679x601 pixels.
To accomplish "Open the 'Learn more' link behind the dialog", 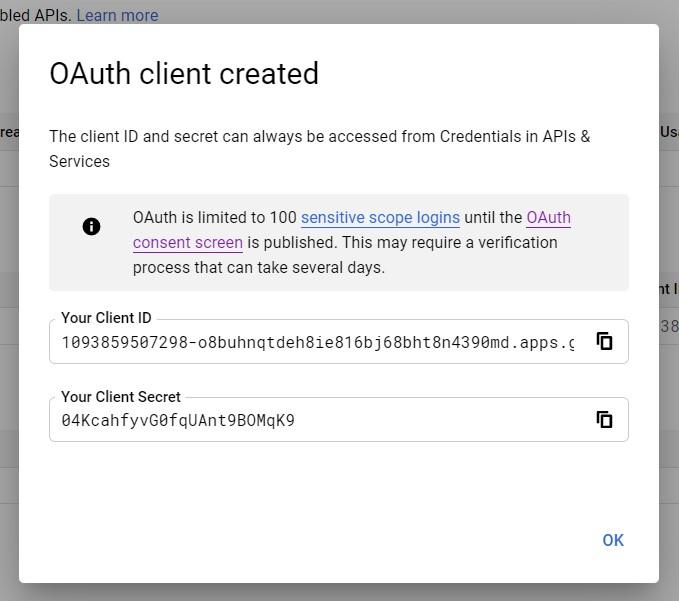I will click(117, 15).
